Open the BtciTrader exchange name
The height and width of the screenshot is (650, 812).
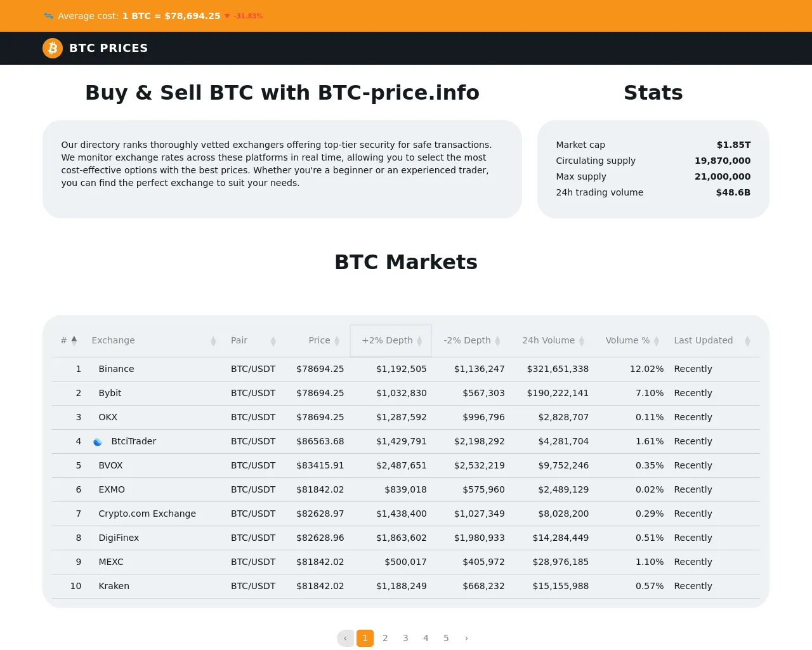(134, 441)
